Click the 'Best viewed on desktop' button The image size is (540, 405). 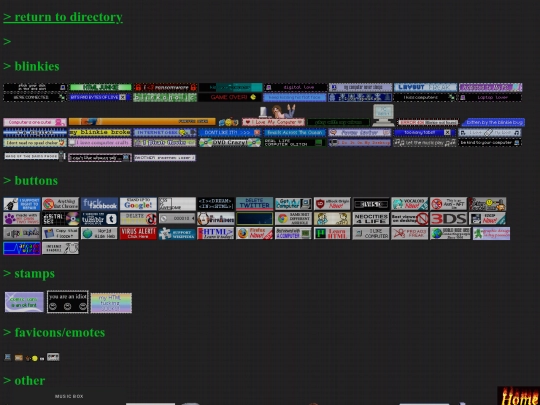410,219
